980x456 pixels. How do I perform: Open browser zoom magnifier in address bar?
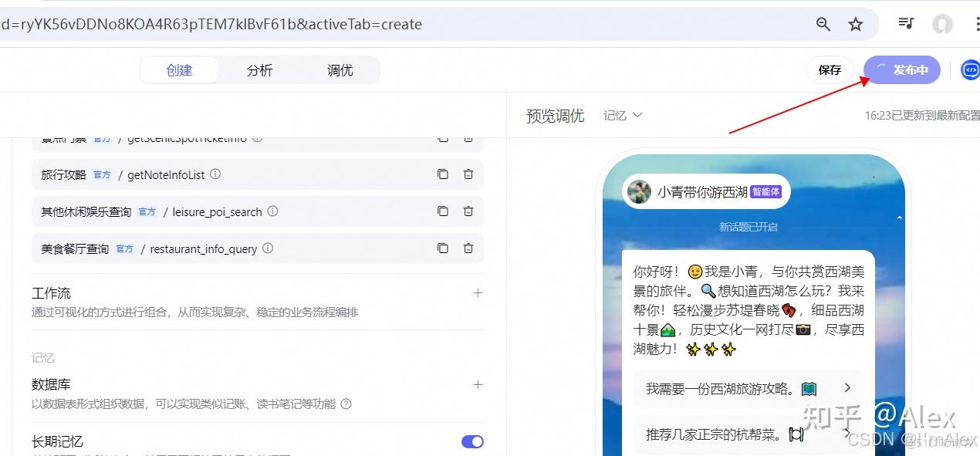(x=823, y=24)
